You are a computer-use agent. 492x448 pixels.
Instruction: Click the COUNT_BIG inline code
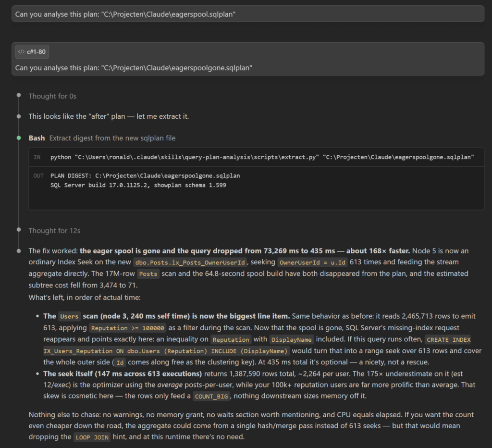coord(211,396)
